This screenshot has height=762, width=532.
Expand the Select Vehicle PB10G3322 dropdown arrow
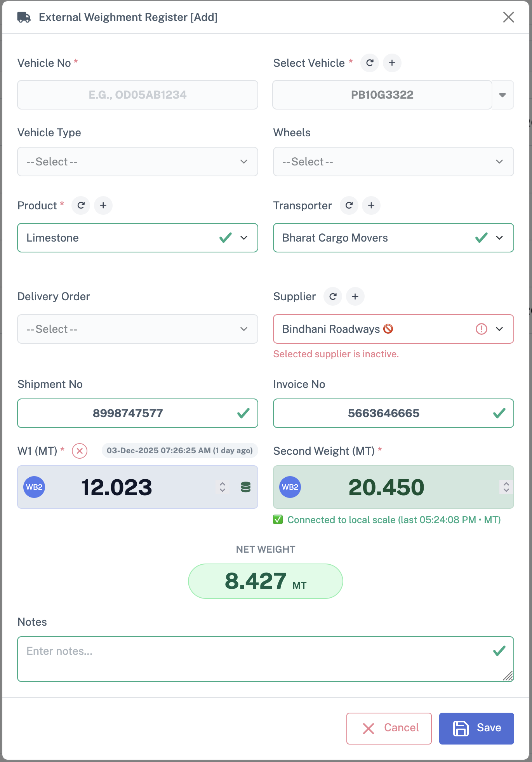point(502,95)
